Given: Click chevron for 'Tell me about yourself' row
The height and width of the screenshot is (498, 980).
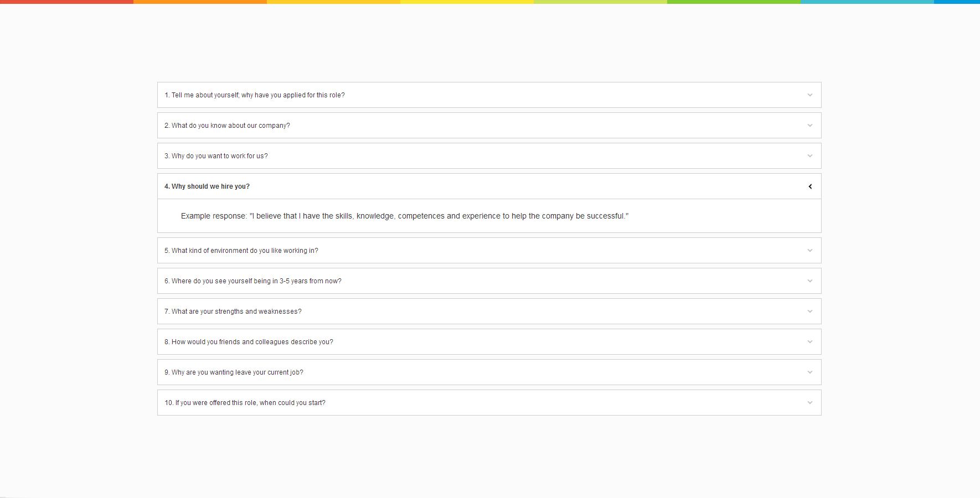Looking at the screenshot, I should tap(810, 95).
